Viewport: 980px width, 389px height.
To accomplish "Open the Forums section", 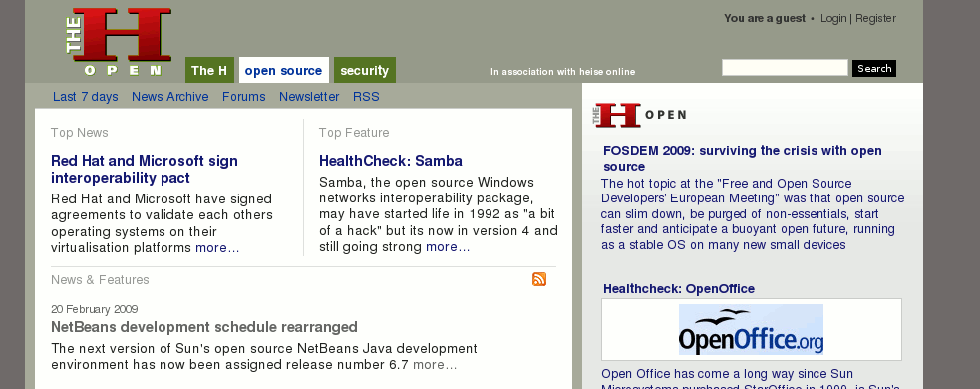I will click(243, 97).
